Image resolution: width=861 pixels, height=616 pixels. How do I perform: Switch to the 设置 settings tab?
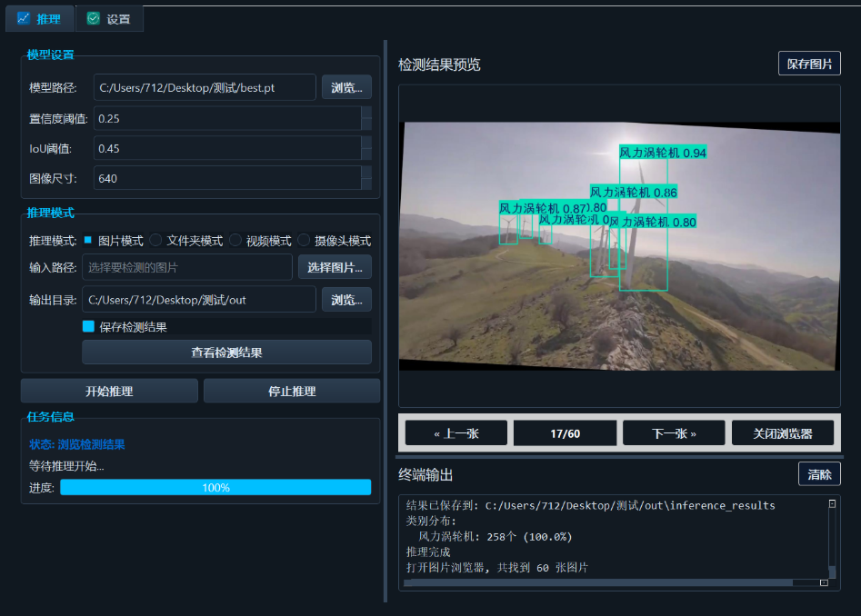pyautogui.click(x=109, y=17)
